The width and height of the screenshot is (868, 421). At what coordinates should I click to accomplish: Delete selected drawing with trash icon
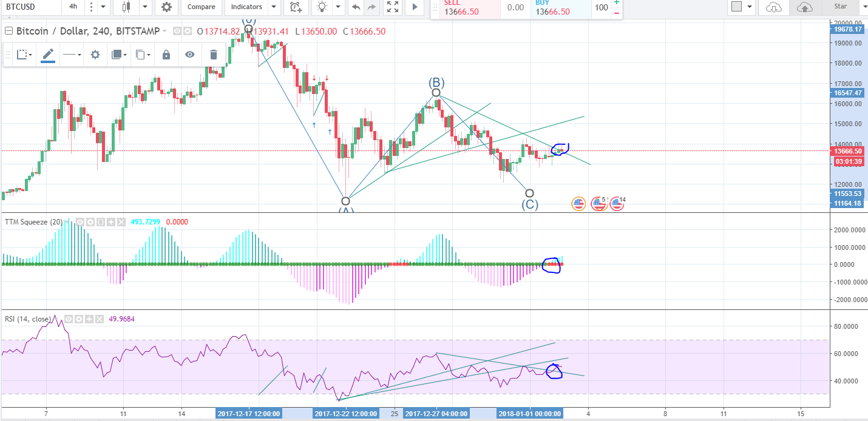(x=214, y=55)
